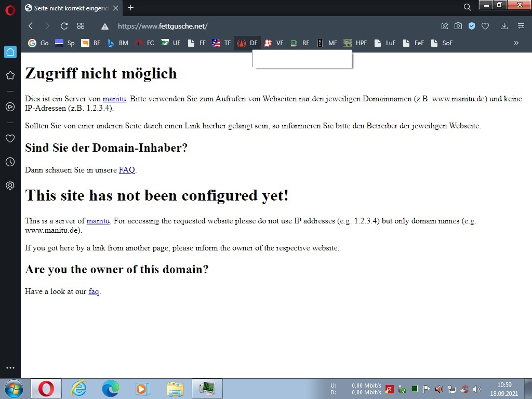Viewport: 532px width, 399px height.
Task: Take a snapshot with the camera icon
Action: (458, 26)
